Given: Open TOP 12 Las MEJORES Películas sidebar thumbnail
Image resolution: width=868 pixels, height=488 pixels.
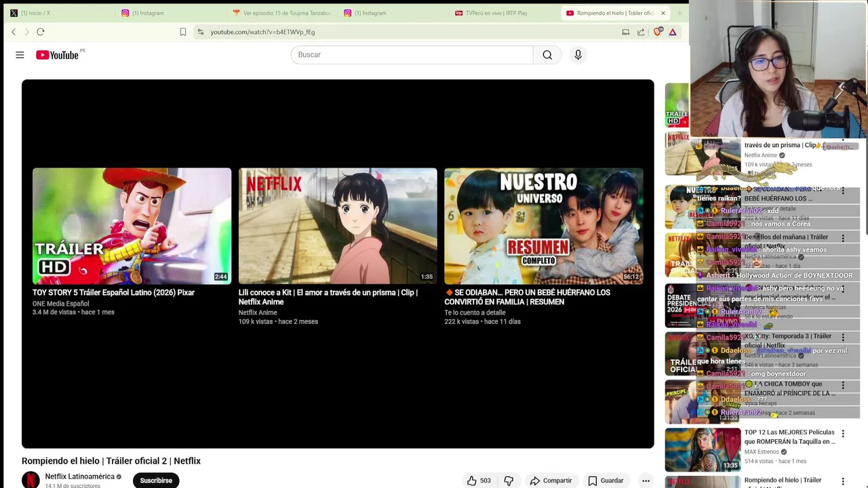Looking at the screenshot, I should click(703, 449).
